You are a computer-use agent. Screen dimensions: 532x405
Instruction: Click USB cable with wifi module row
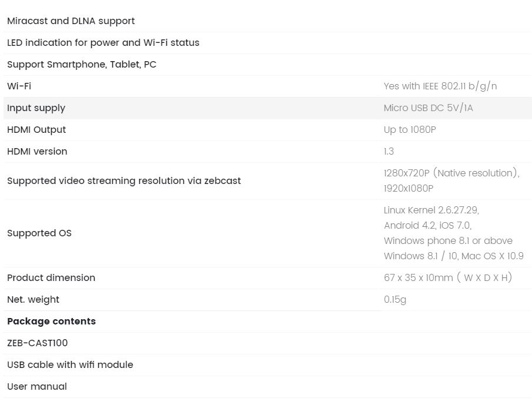tap(267, 365)
